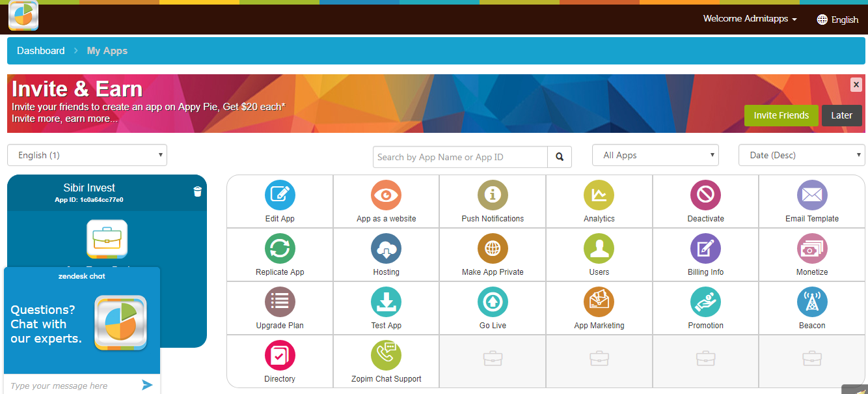Delete Sibir Invest app via trash icon
Viewport: 868px width, 394px height.
198,191
